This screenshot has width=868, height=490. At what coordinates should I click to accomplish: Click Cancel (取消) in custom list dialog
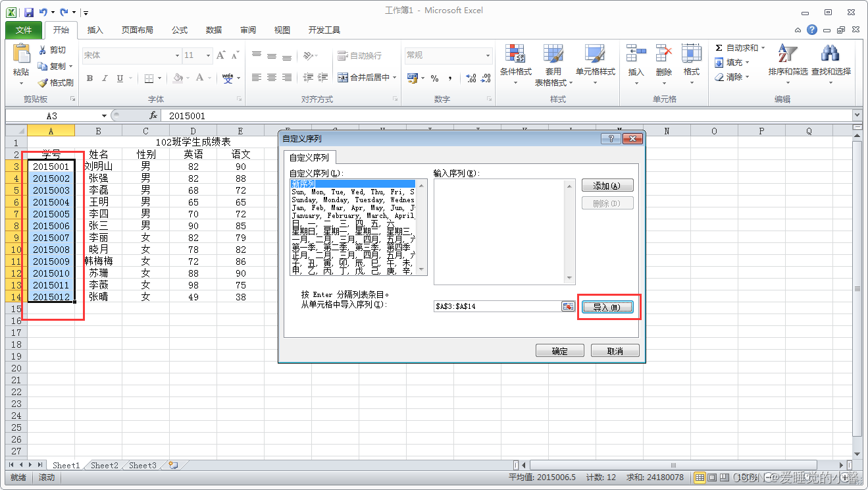(x=615, y=351)
